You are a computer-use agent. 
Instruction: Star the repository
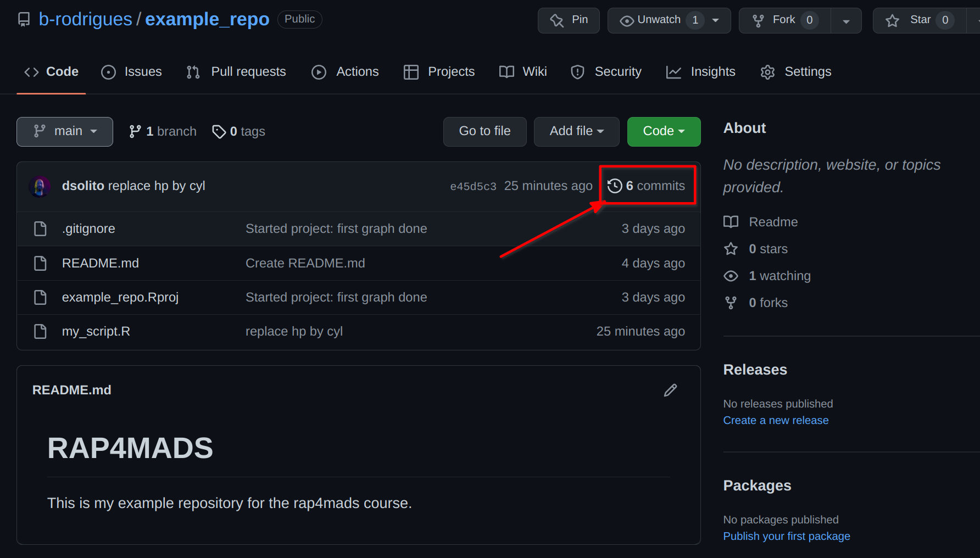pyautogui.click(x=919, y=20)
